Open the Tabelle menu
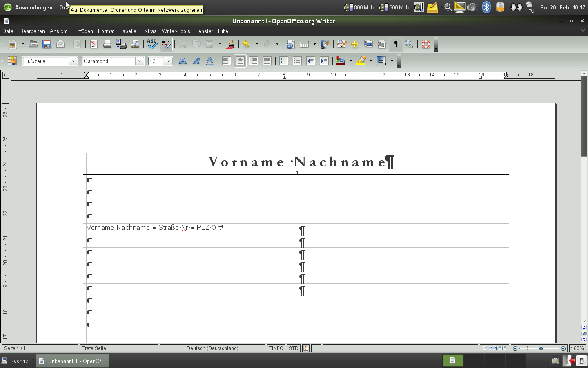588x368 pixels. (x=127, y=31)
